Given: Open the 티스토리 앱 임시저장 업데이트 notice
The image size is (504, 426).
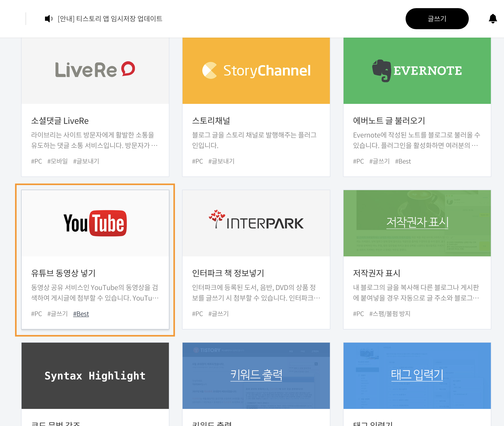Looking at the screenshot, I should click(110, 19).
